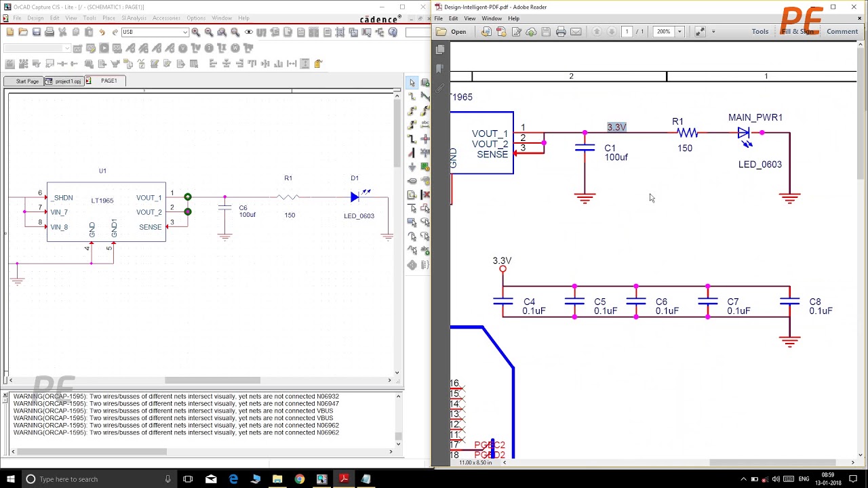Viewport: 868px width, 488px height.
Task: Click the 200% zoom value field
Action: pyautogui.click(x=664, y=31)
